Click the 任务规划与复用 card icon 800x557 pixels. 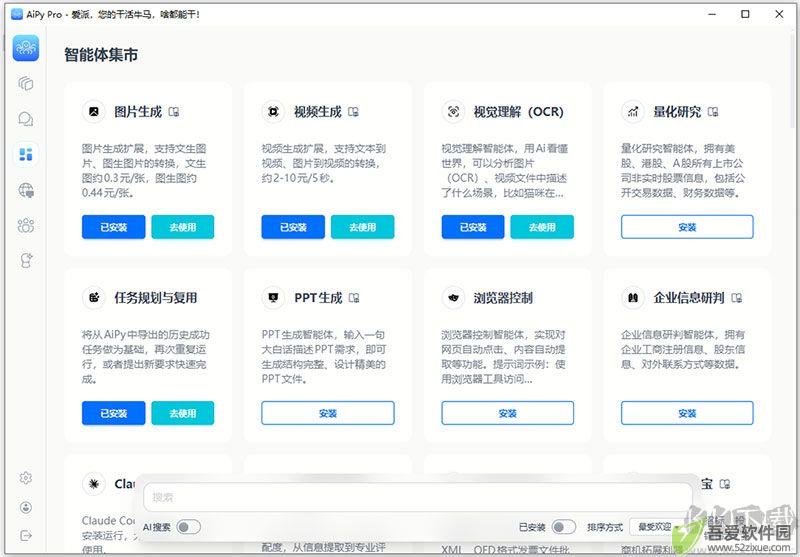point(94,297)
